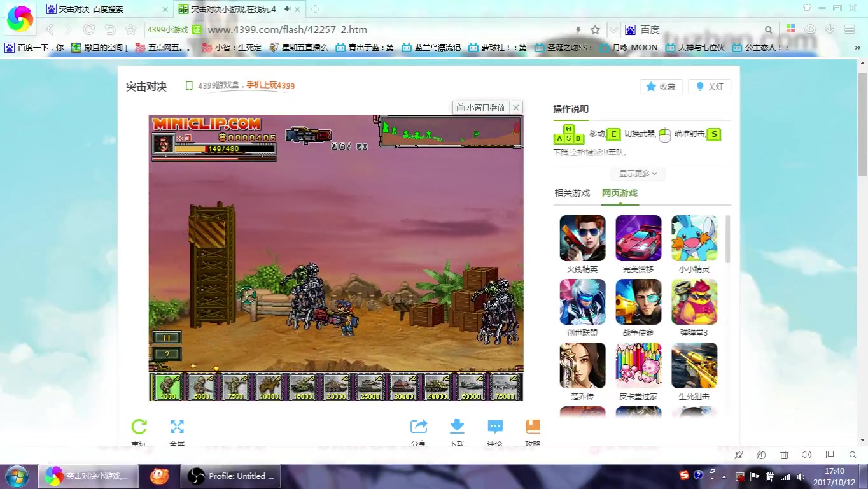
Task: Deploy the 50000-cost aircraft unit
Action: (471, 386)
